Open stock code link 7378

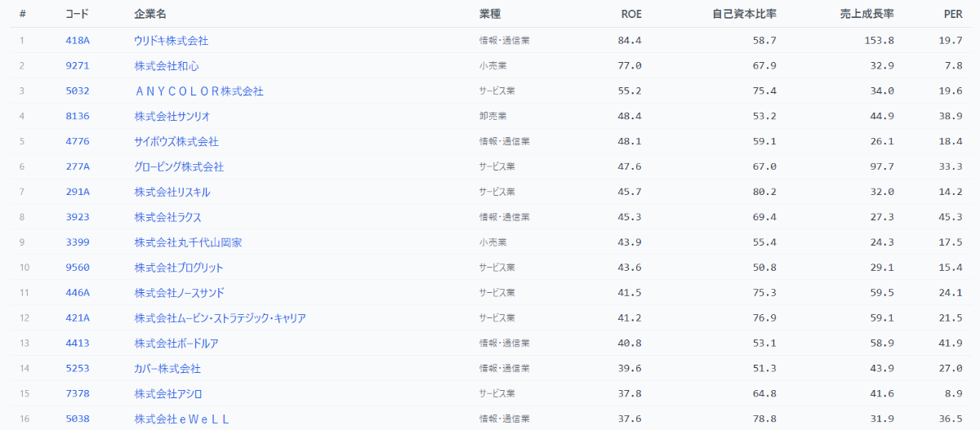point(78,394)
